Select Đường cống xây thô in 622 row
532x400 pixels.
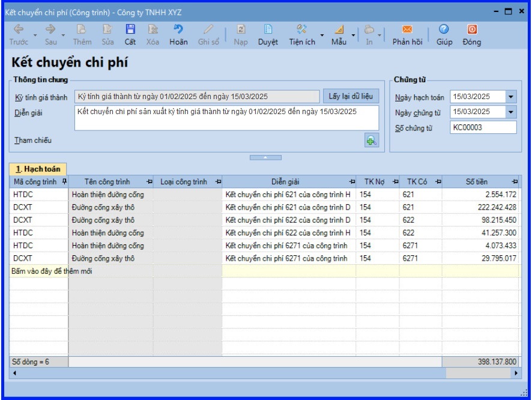pos(110,220)
